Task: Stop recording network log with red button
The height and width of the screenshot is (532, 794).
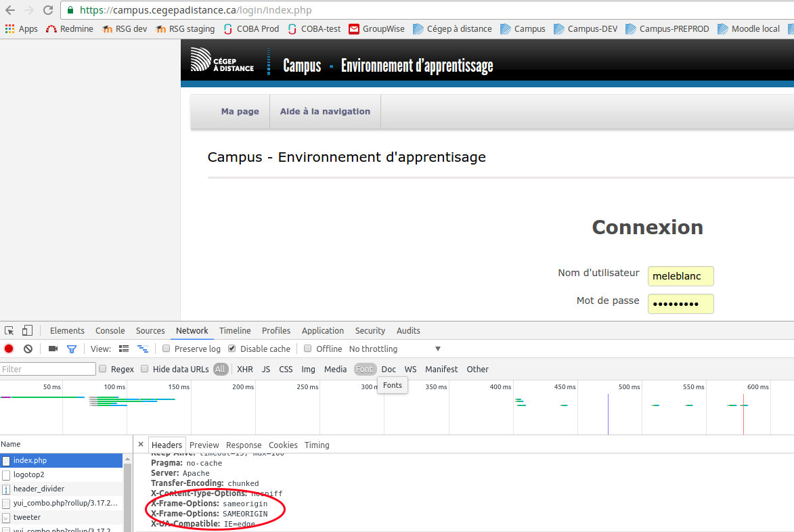Action: coord(9,349)
